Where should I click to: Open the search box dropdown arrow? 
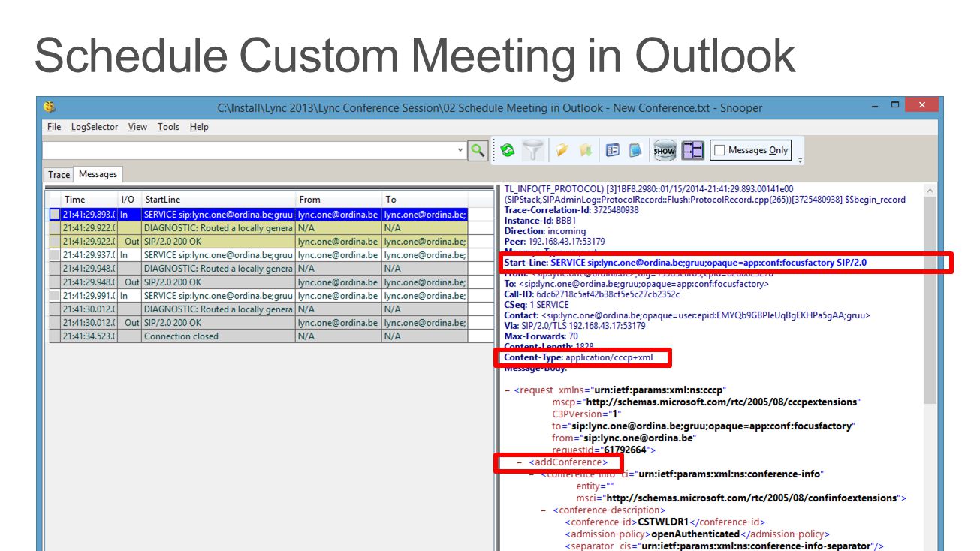461,150
